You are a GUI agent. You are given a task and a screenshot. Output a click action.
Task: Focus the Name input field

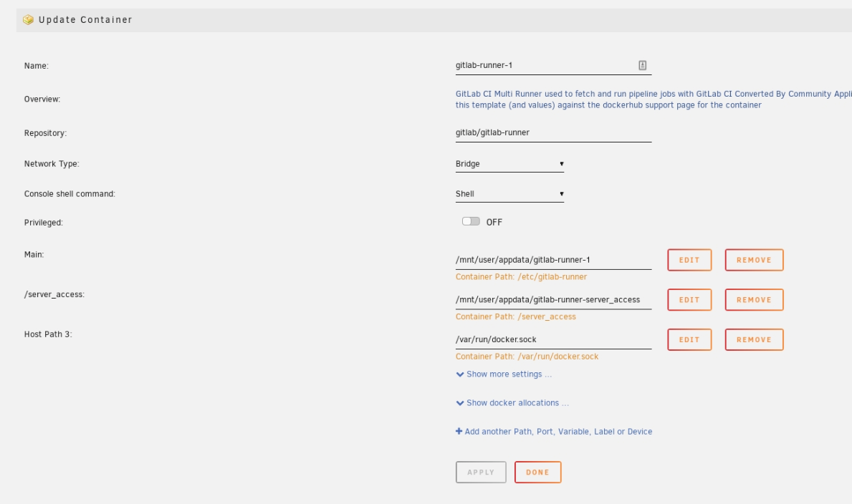553,66
